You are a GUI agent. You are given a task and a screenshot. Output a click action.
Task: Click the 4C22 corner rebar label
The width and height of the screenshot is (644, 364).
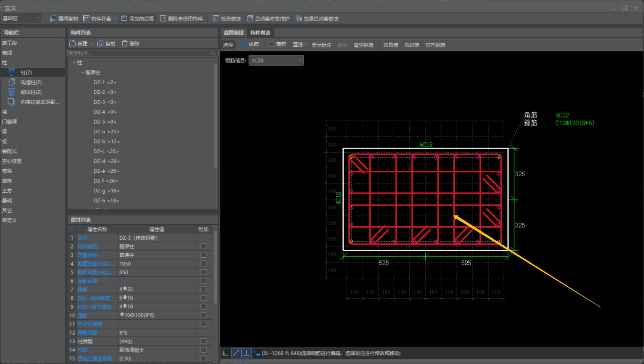(562, 115)
